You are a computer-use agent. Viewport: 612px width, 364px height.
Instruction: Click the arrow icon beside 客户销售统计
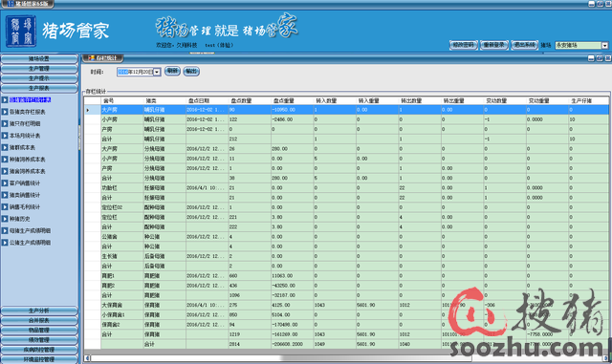(5, 183)
